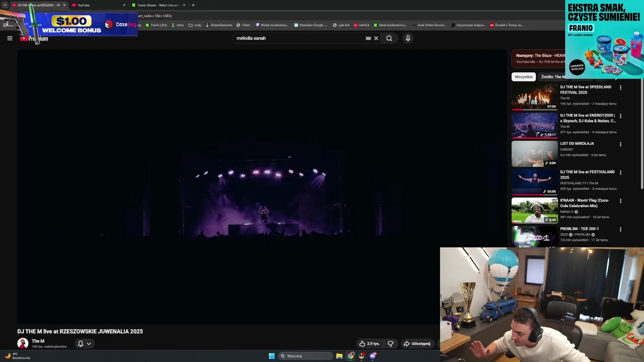Open Chrome from the taskbar

coord(351,356)
